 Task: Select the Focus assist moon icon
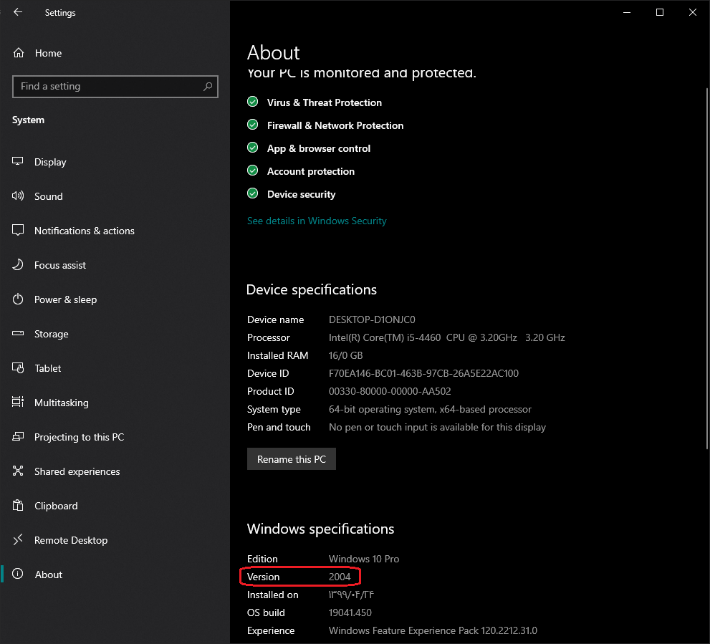click(18, 264)
